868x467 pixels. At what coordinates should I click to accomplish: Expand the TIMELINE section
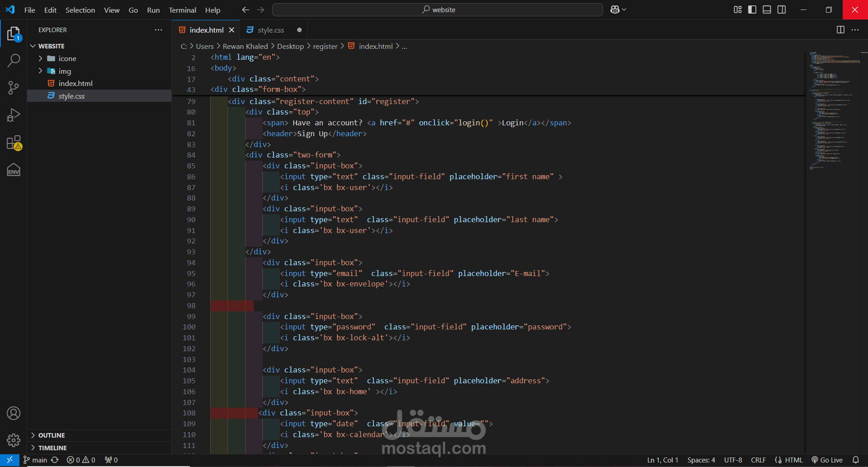(x=99, y=448)
